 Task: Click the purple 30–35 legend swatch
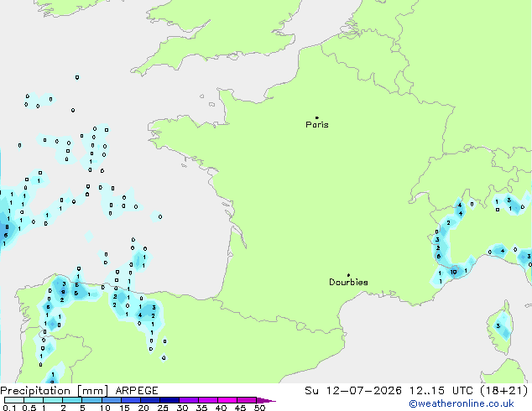pos(189,400)
